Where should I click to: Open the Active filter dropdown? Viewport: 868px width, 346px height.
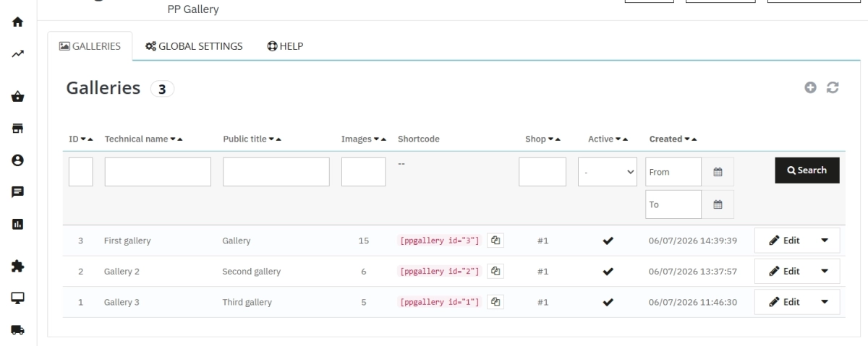(x=607, y=172)
